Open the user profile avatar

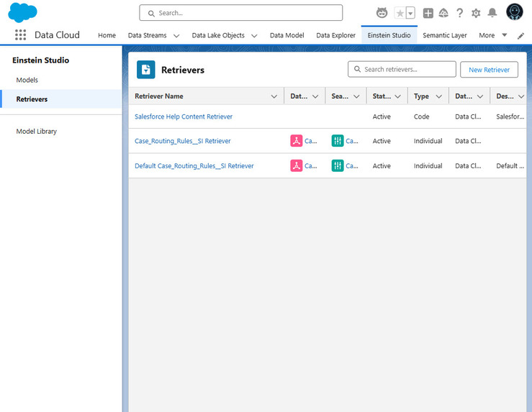point(514,12)
